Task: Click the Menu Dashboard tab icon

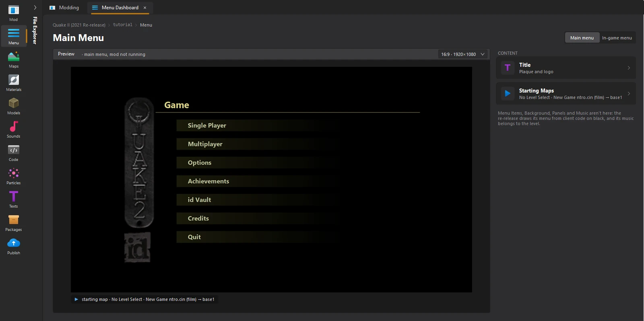Action: click(x=95, y=8)
